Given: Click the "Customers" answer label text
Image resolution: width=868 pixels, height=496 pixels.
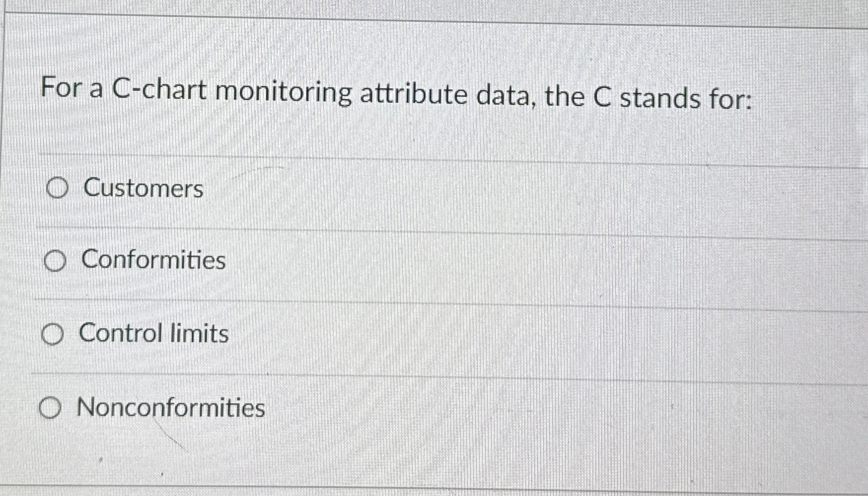Looking at the screenshot, I should pyautogui.click(x=143, y=189).
